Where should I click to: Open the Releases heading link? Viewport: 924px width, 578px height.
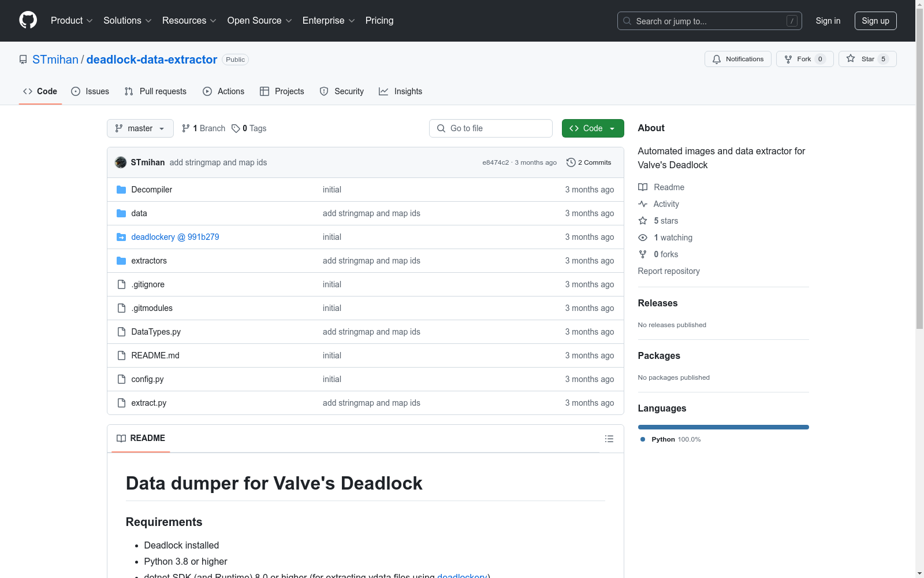(x=658, y=303)
